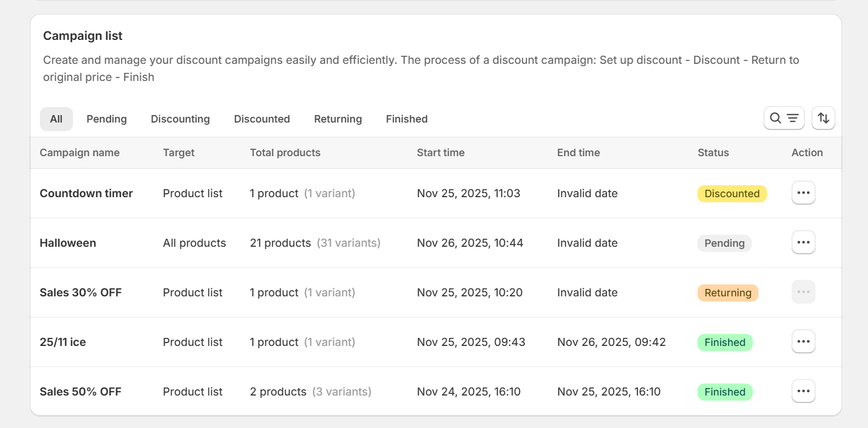This screenshot has height=428, width=868.
Task: Click the Pending status badge for Halloween
Action: click(724, 243)
